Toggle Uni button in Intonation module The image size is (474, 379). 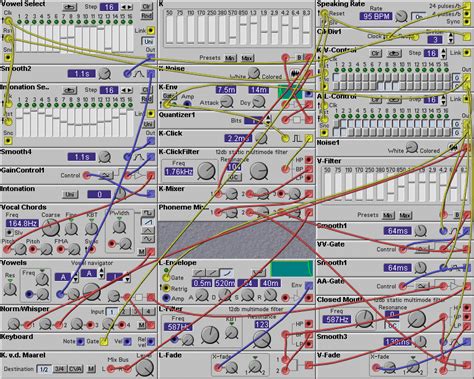click(x=69, y=194)
